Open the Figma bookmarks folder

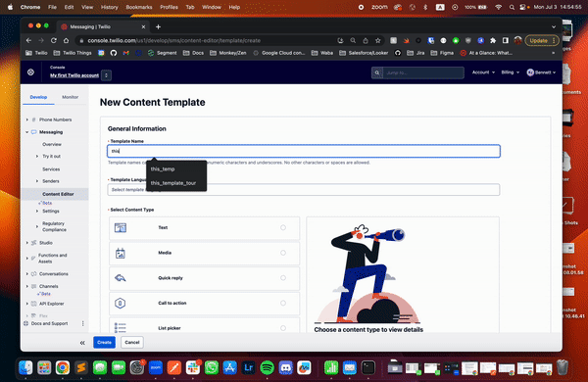pos(442,53)
